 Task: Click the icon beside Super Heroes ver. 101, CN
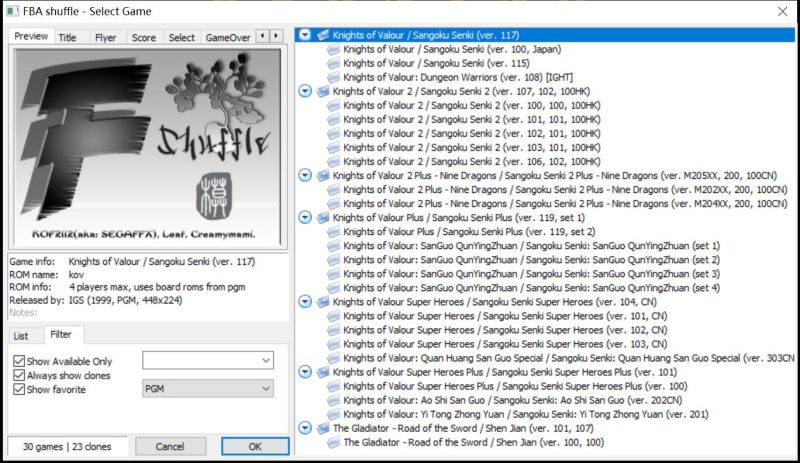point(333,316)
